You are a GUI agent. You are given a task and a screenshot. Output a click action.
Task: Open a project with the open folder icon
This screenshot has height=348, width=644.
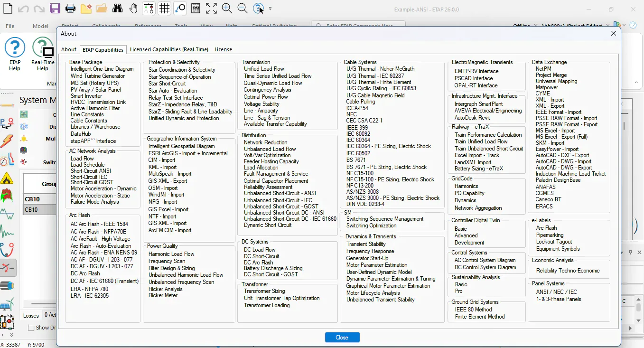point(101,8)
